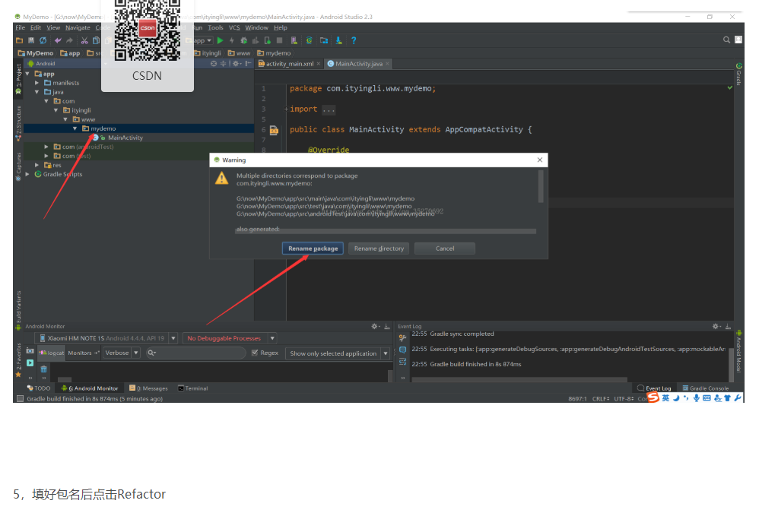Open the File menu
The height and width of the screenshot is (532, 759).
click(x=21, y=27)
